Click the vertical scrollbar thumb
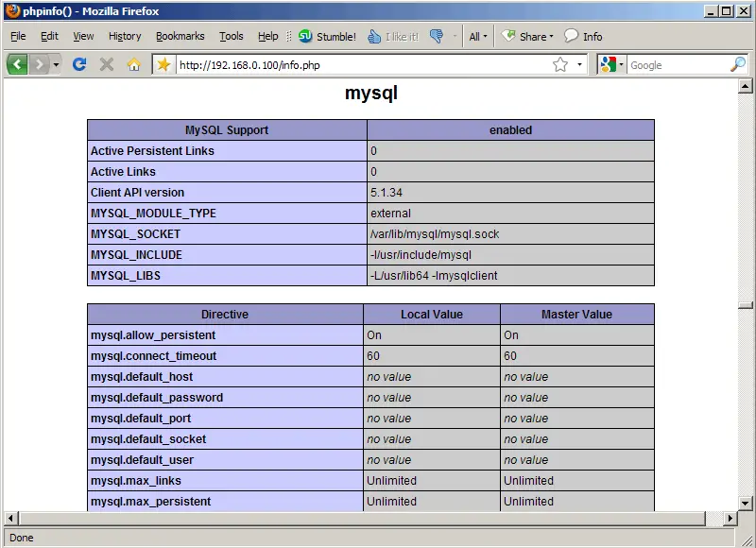Screen dimensions: 756x548 (746, 305)
